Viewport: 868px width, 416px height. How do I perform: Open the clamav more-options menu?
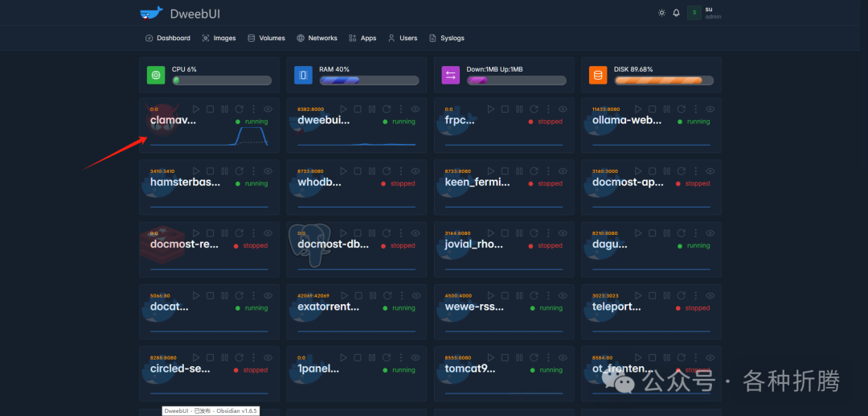(253, 109)
